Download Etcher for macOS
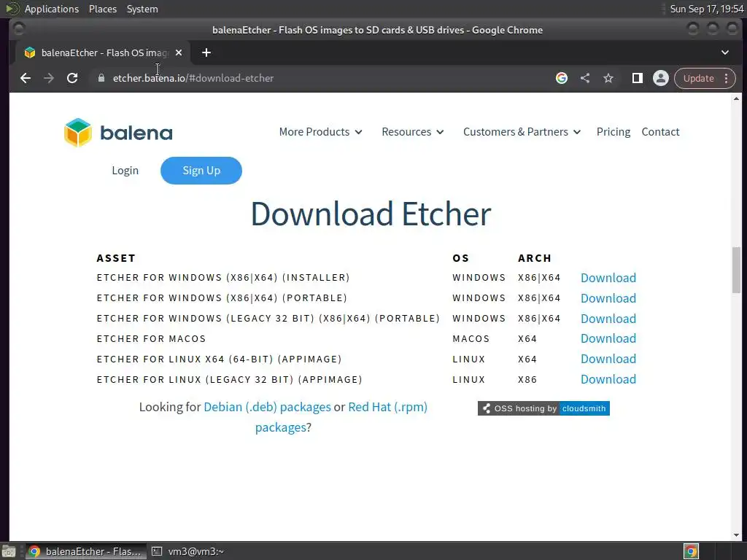747x560 pixels. (x=608, y=338)
